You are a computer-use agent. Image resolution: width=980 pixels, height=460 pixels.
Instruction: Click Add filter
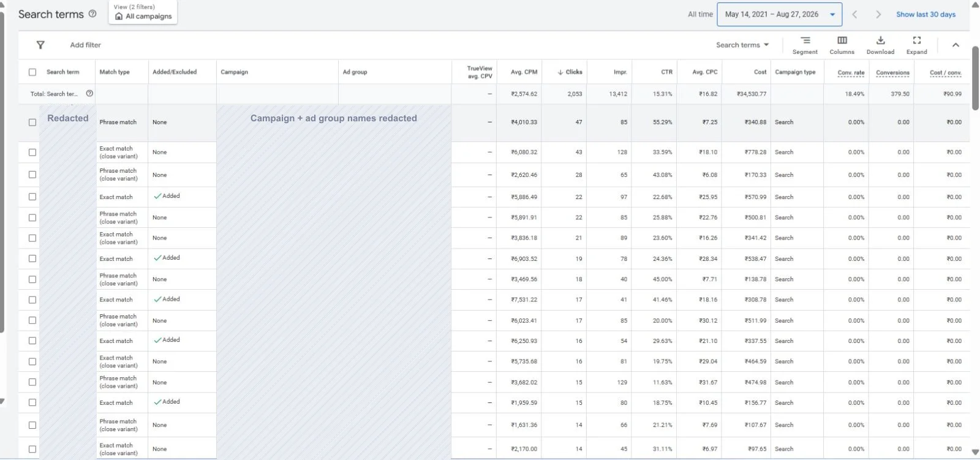[85, 45]
